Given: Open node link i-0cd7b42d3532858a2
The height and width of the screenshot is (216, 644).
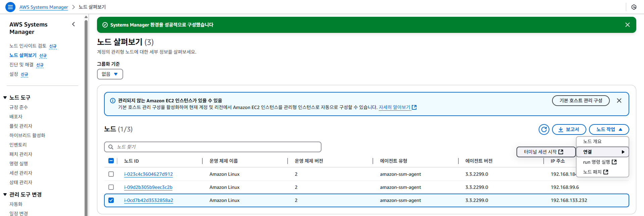Looking at the screenshot, I should (149, 200).
